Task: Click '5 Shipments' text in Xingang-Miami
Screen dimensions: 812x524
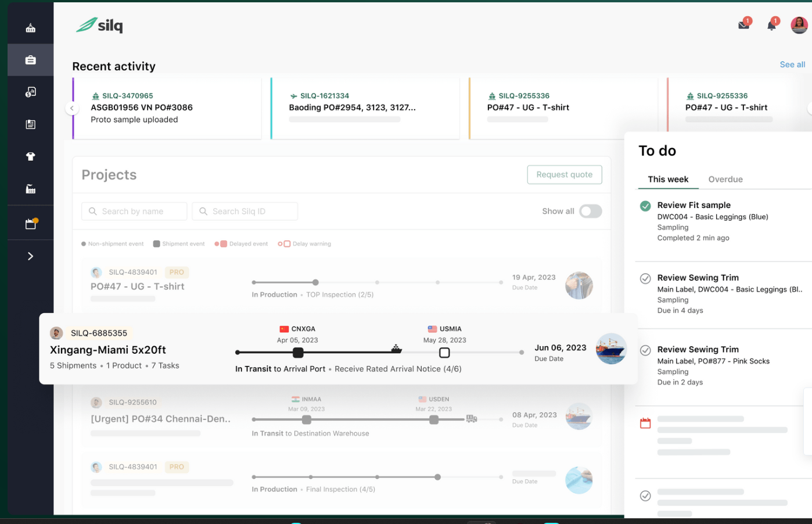Action: 73,365
